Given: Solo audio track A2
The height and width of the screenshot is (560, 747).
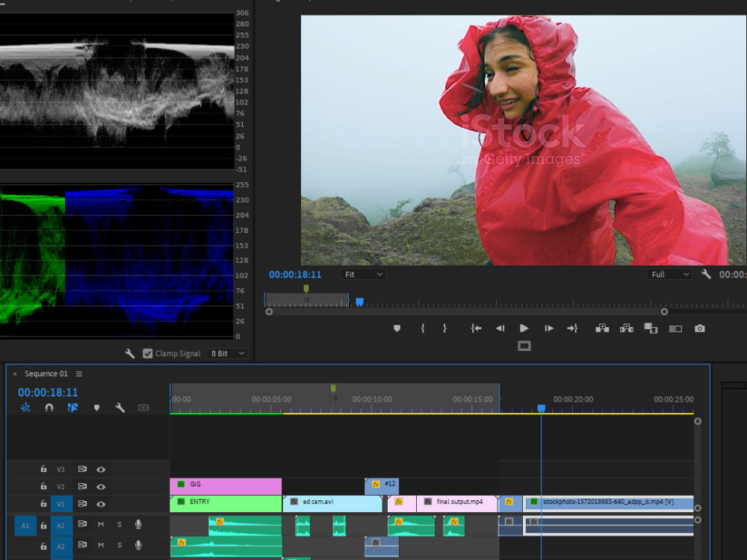Looking at the screenshot, I should 120,545.
